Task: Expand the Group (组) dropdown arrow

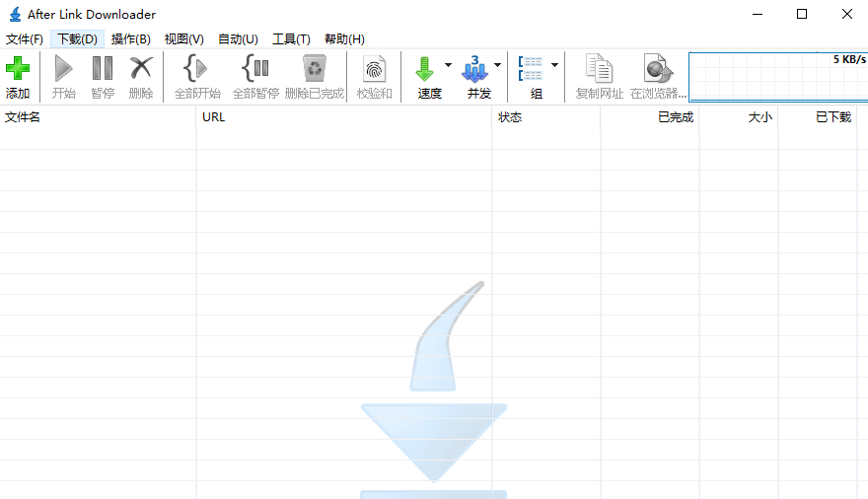Action: click(554, 66)
